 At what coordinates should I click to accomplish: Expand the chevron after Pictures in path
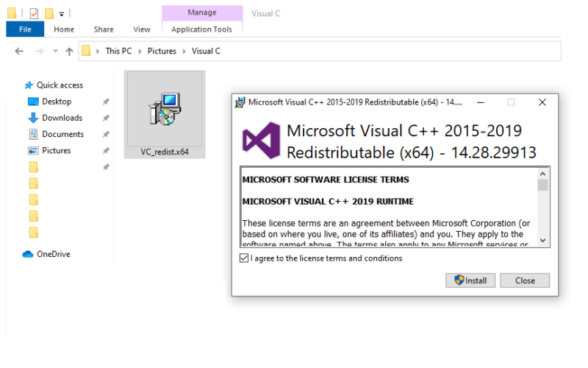pyautogui.click(x=184, y=52)
